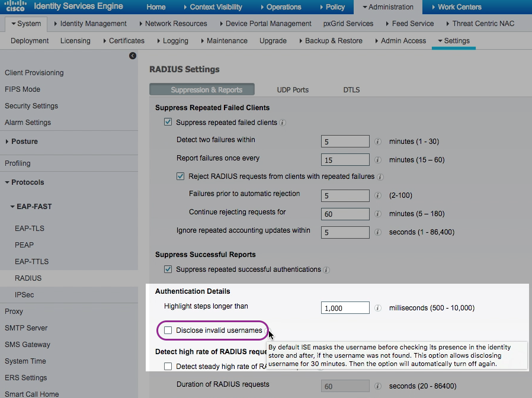Open the Context Visibility menu

tap(213, 7)
